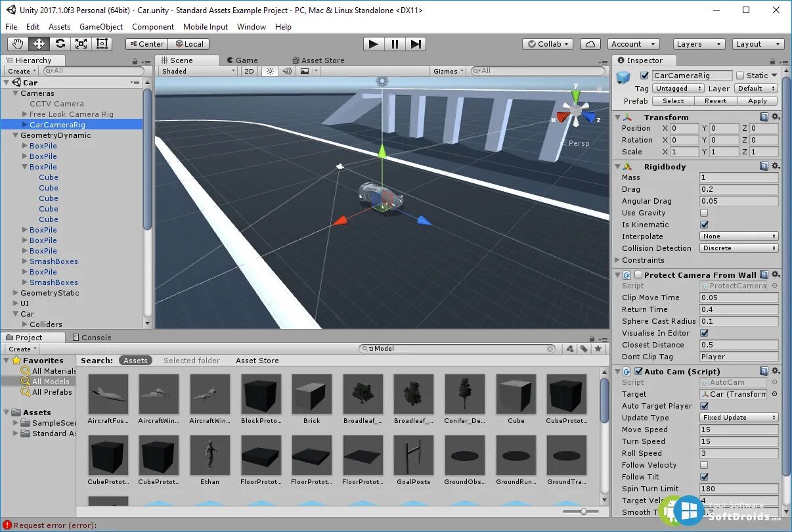The width and height of the screenshot is (792, 532).
Task: Toggle the 2D scene view button
Action: point(249,71)
